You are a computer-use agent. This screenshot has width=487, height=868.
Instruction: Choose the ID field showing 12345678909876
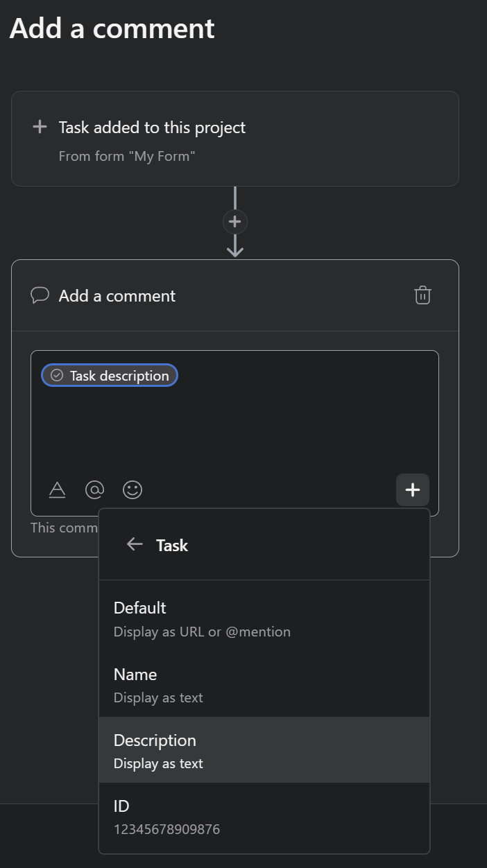[264, 816]
